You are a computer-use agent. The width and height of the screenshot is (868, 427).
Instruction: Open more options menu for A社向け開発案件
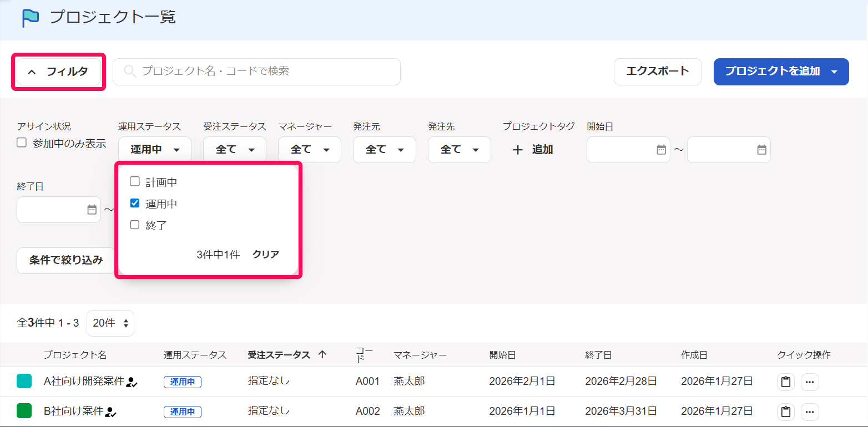(x=810, y=382)
